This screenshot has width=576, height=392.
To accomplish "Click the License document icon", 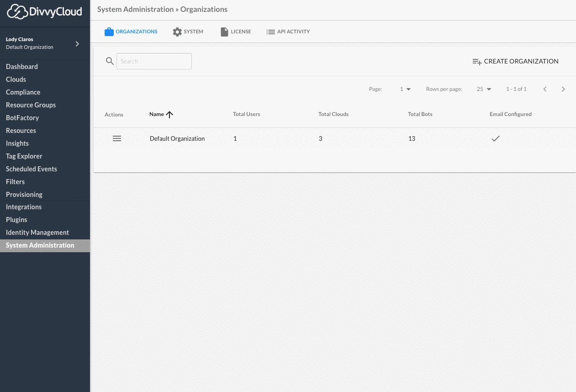I will coord(224,32).
